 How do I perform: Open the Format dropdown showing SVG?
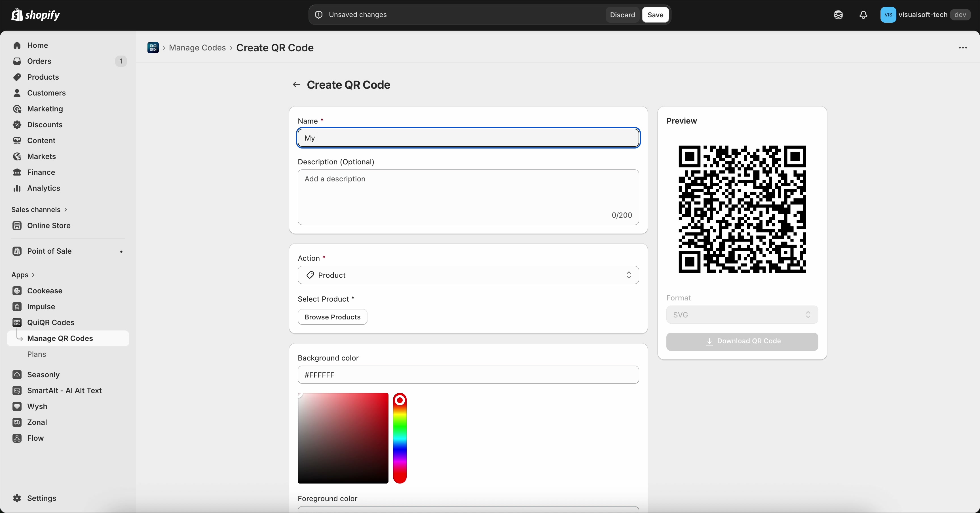[x=741, y=315]
